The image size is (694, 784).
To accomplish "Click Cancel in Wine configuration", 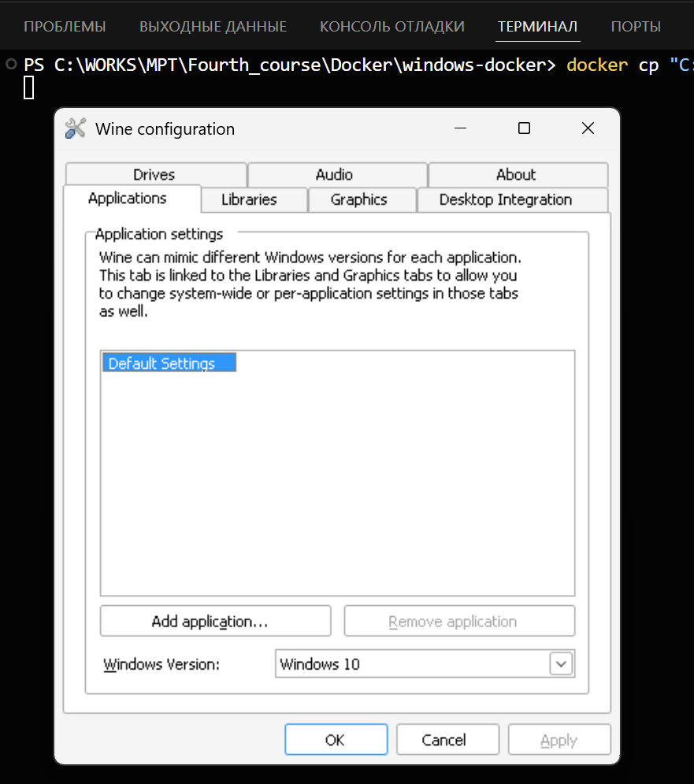I will tap(447, 739).
